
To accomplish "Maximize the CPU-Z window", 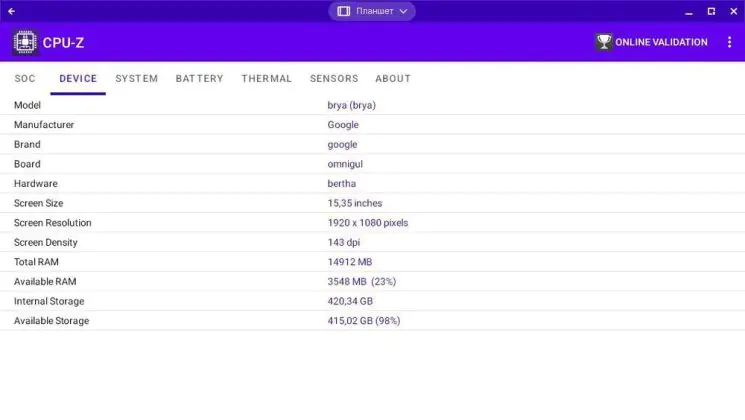I will tap(711, 11).
